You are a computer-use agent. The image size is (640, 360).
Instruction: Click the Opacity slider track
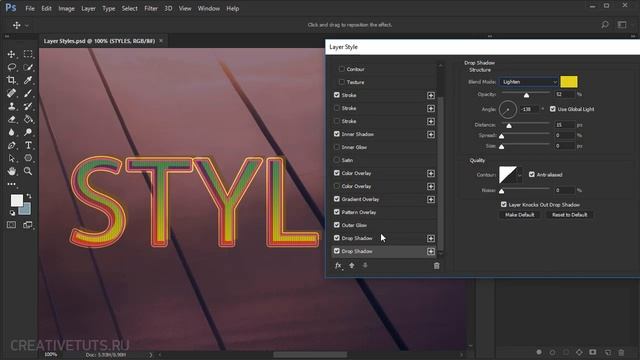coord(525,93)
